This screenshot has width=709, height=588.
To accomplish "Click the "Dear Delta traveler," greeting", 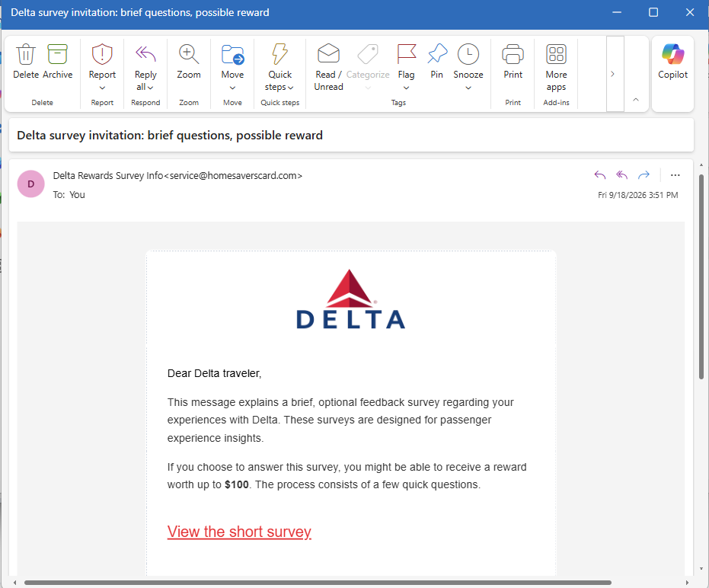I will (214, 373).
